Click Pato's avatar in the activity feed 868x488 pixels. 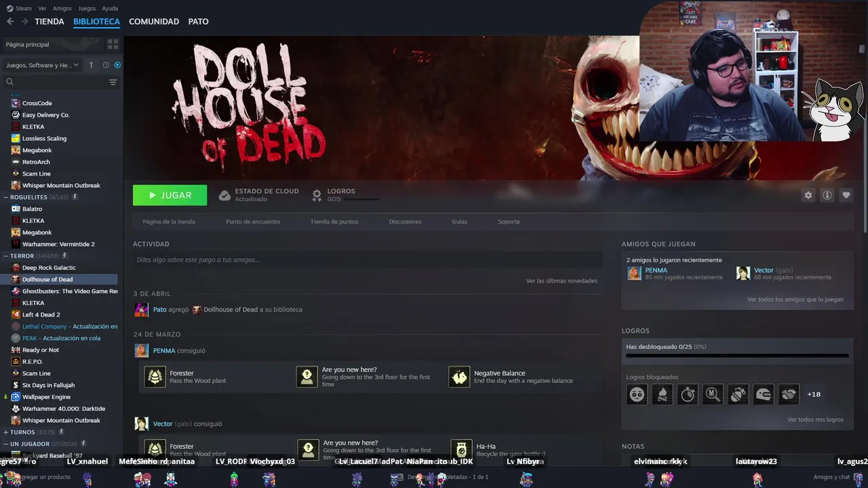click(142, 310)
